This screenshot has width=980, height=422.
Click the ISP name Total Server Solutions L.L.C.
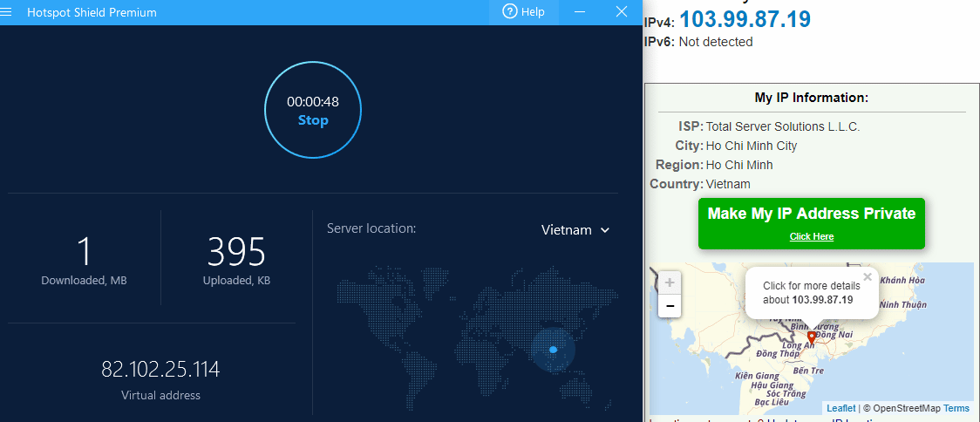pos(782,127)
